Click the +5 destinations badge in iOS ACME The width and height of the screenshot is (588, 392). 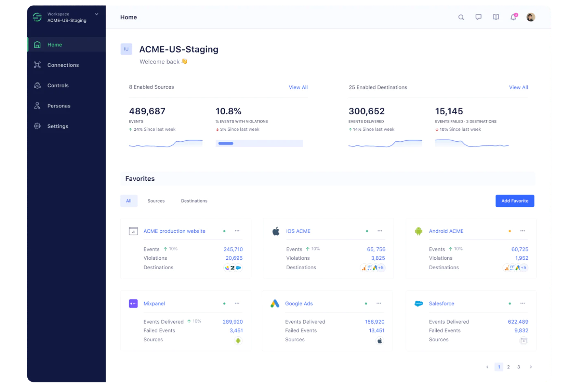pyautogui.click(x=381, y=268)
